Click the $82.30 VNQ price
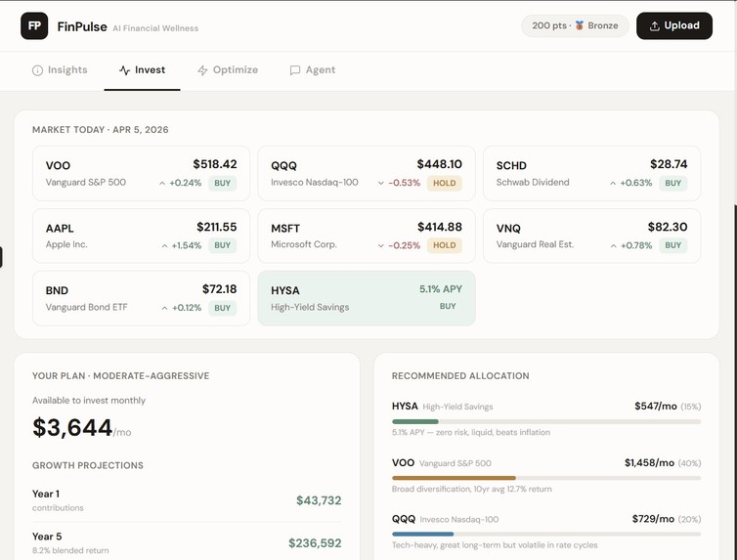Viewport: 737px width, 560px height. point(668,227)
